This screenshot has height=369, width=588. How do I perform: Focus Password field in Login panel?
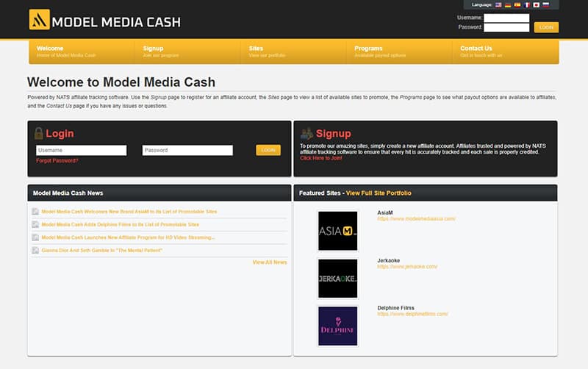187,151
